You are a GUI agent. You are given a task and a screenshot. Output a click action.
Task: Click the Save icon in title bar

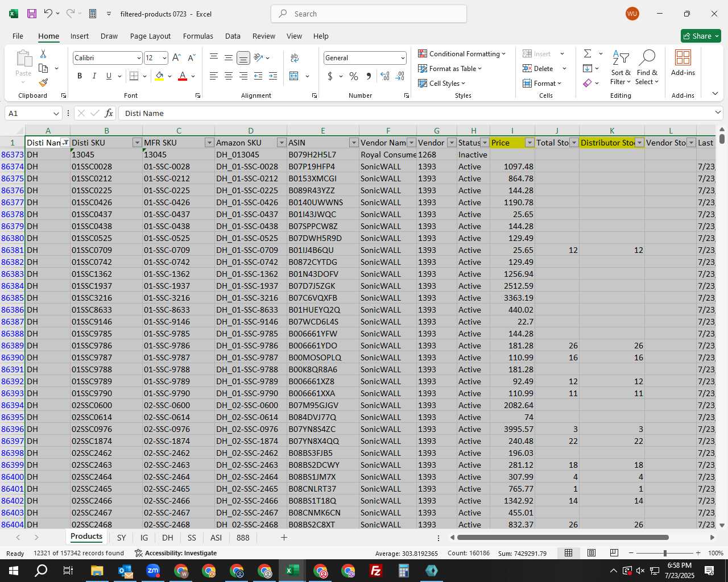[32, 14]
